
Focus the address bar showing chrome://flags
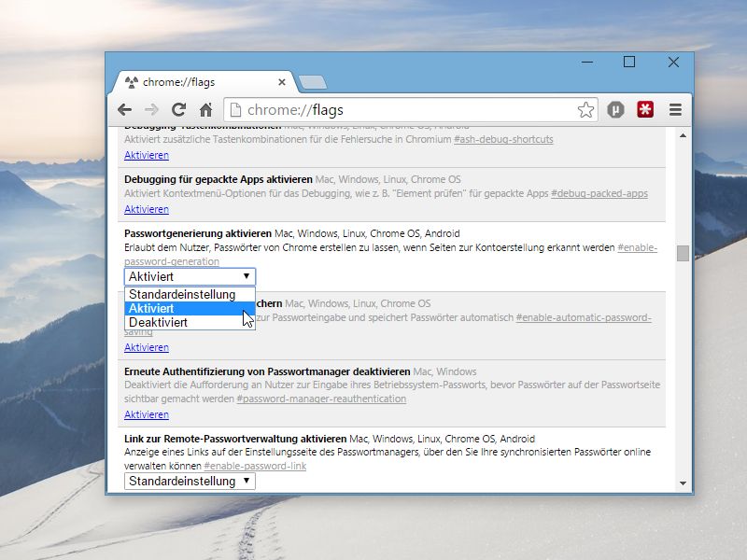pyautogui.click(x=410, y=110)
